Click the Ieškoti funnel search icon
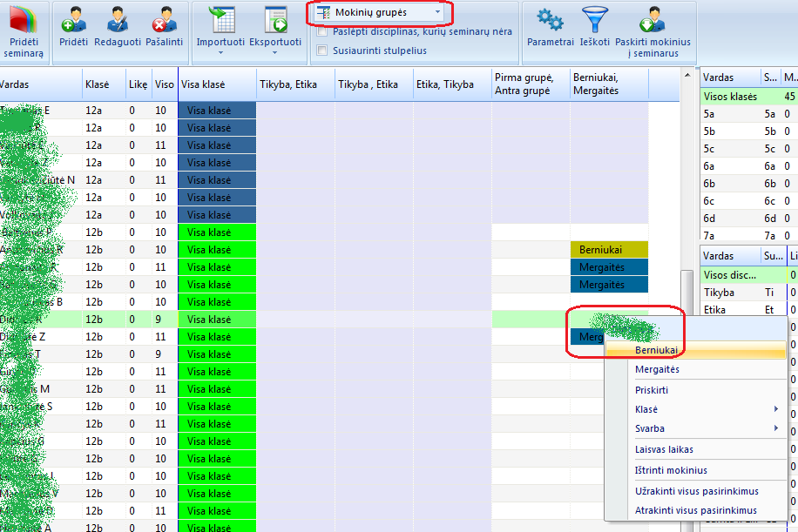The height and width of the screenshot is (532, 798). click(595, 20)
